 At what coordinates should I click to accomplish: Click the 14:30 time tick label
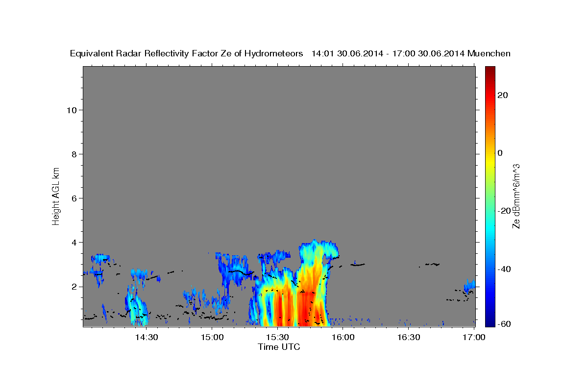(x=147, y=337)
